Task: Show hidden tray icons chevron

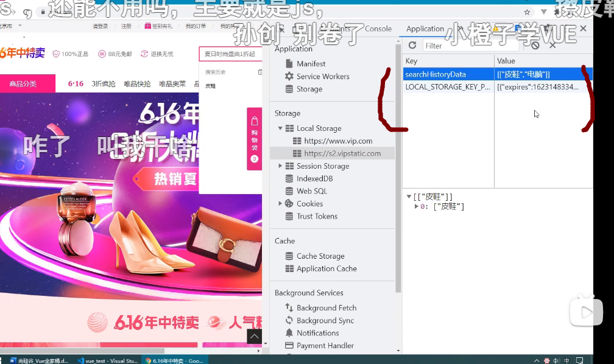Action: click(537, 360)
